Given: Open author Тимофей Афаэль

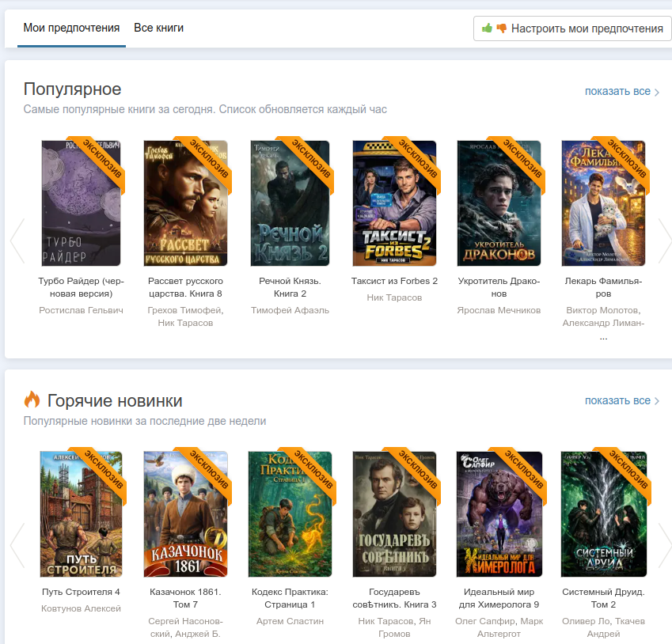Looking at the screenshot, I should click(290, 310).
